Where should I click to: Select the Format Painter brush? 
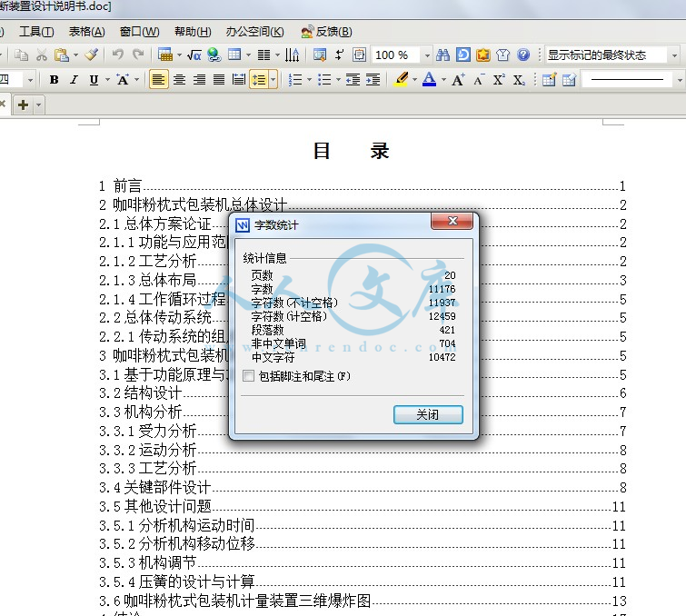coord(92,55)
